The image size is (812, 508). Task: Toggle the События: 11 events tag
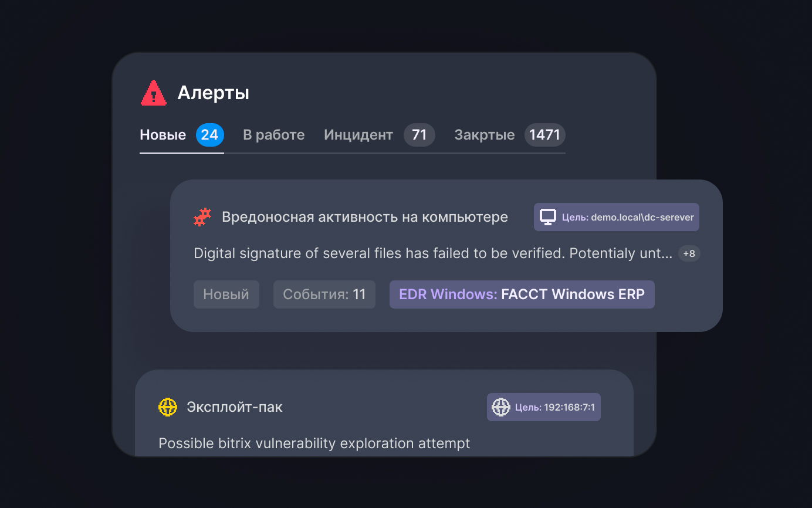pos(324,294)
